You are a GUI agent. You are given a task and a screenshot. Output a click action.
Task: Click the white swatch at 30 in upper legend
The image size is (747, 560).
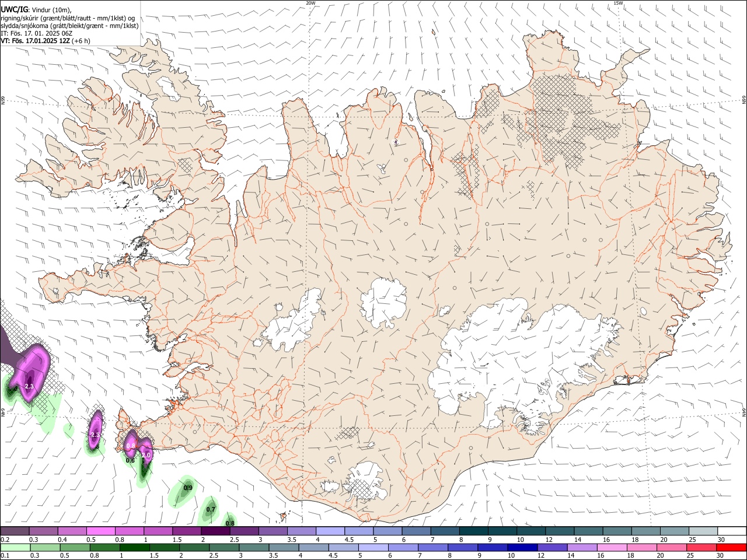732,531
